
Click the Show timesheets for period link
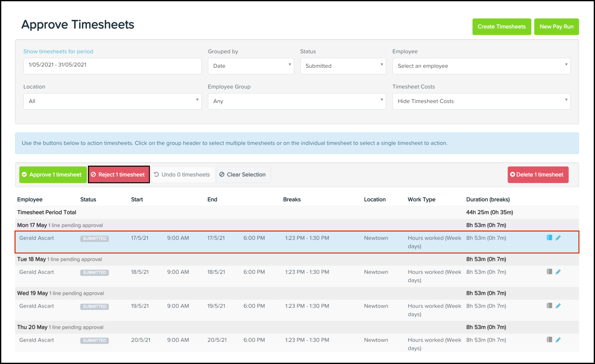(x=58, y=51)
